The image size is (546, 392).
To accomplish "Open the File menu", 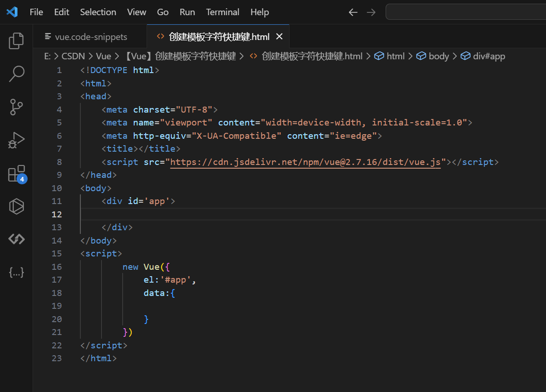I will point(36,12).
